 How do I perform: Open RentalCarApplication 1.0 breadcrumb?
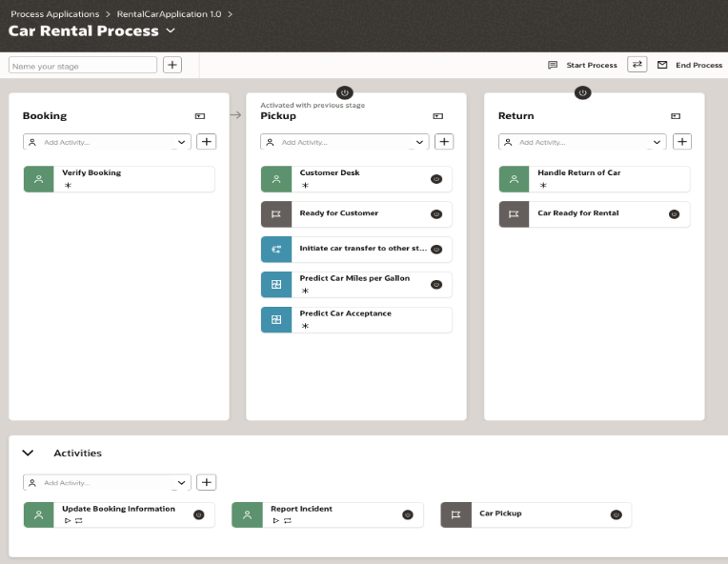pyautogui.click(x=169, y=14)
